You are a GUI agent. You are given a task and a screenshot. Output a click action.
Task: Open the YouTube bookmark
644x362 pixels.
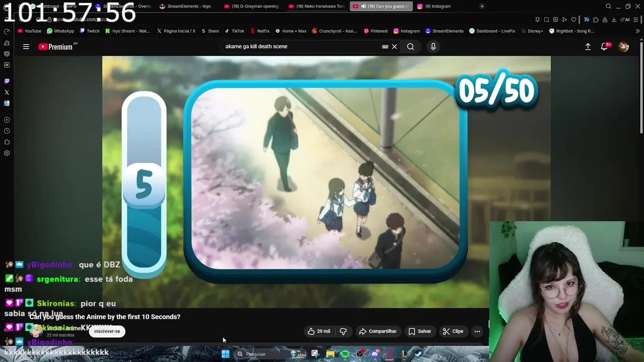click(x=29, y=31)
